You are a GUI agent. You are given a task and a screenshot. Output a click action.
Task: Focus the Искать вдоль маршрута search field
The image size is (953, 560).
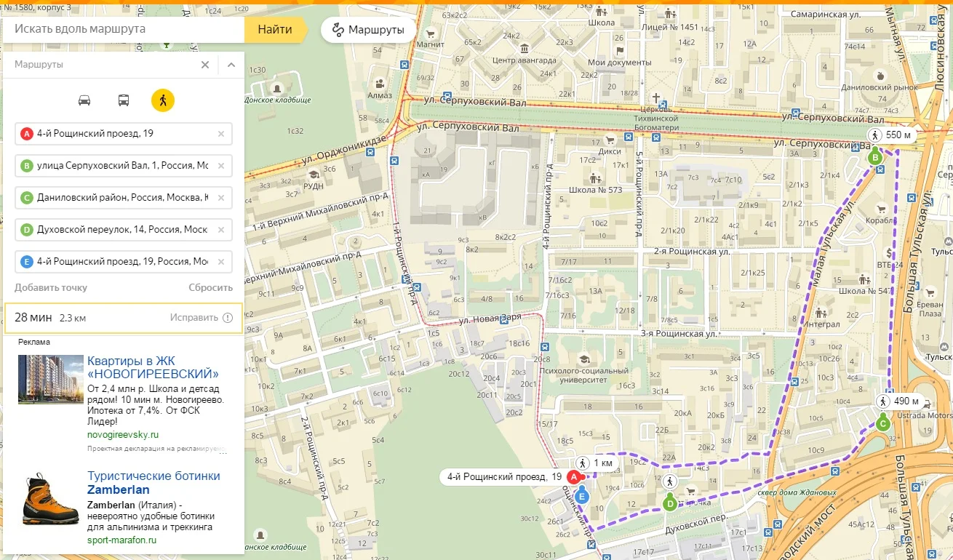(x=122, y=29)
